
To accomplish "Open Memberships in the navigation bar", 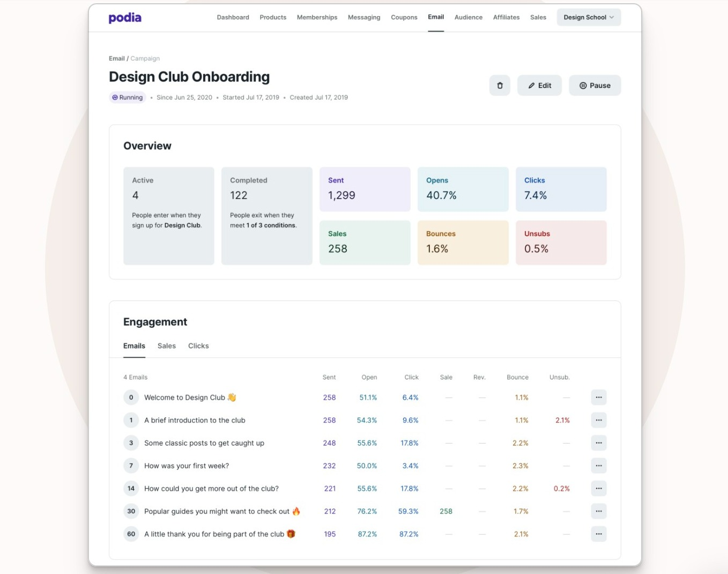I will point(317,17).
